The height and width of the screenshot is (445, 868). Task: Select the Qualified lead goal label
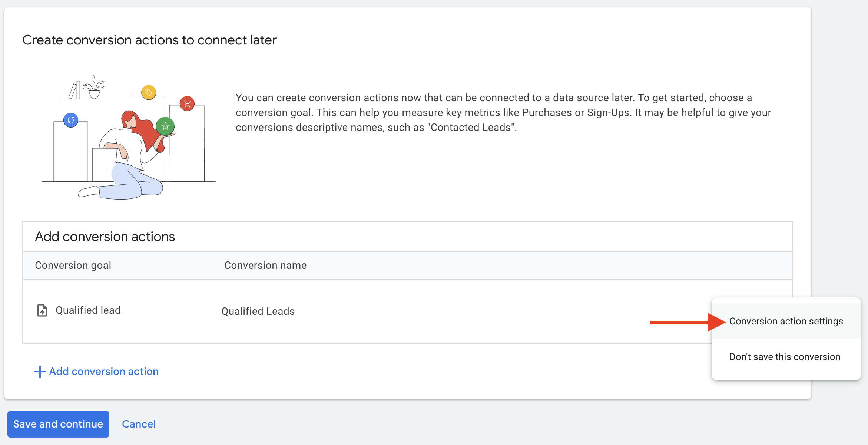tap(88, 310)
